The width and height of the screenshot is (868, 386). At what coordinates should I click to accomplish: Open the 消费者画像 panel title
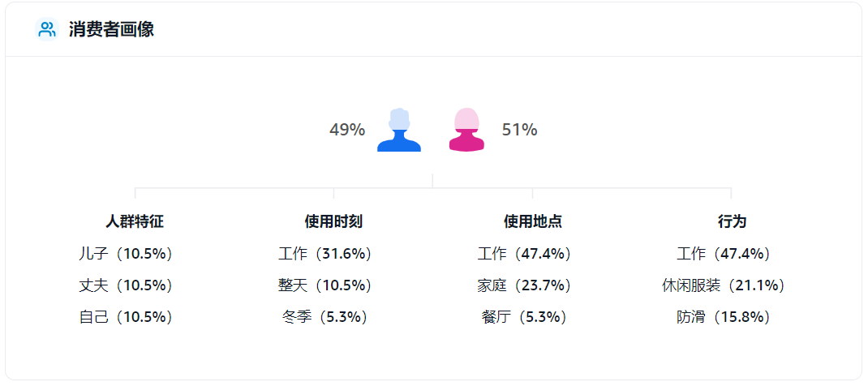click(111, 29)
